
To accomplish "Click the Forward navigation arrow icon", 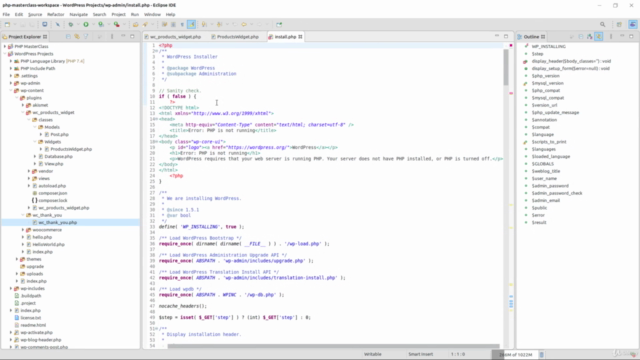I will (259, 24).
